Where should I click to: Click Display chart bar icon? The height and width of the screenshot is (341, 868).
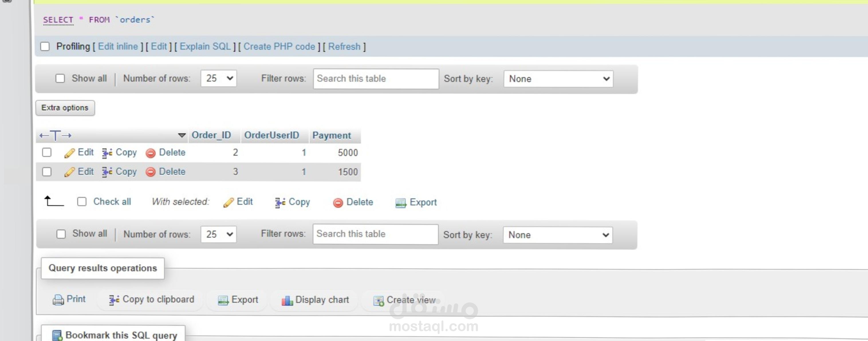(x=287, y=300)
